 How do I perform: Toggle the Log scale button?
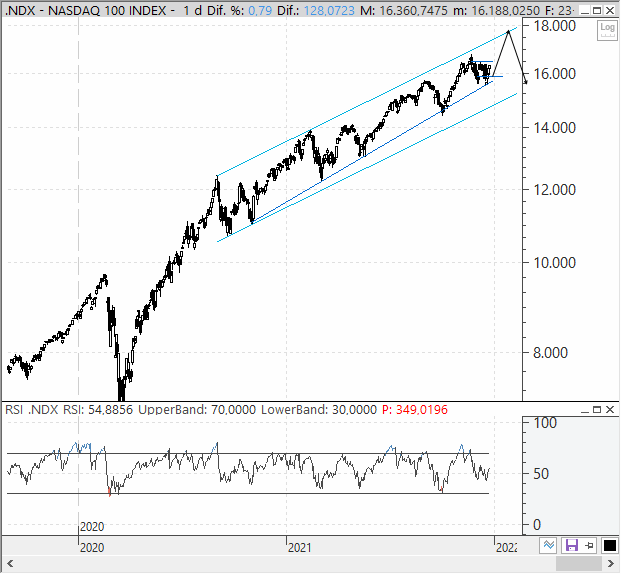pos(607,31)
